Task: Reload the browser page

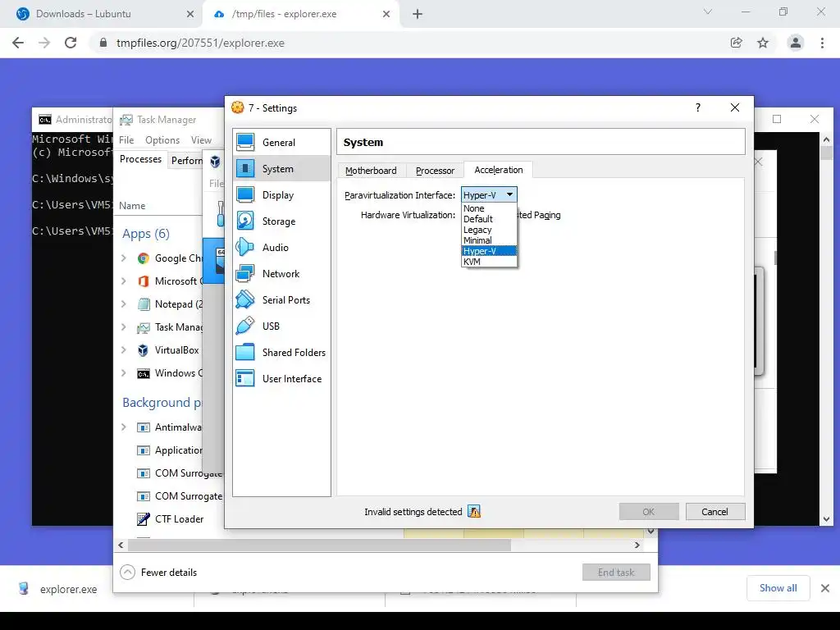Action: [x=71, y=43]
